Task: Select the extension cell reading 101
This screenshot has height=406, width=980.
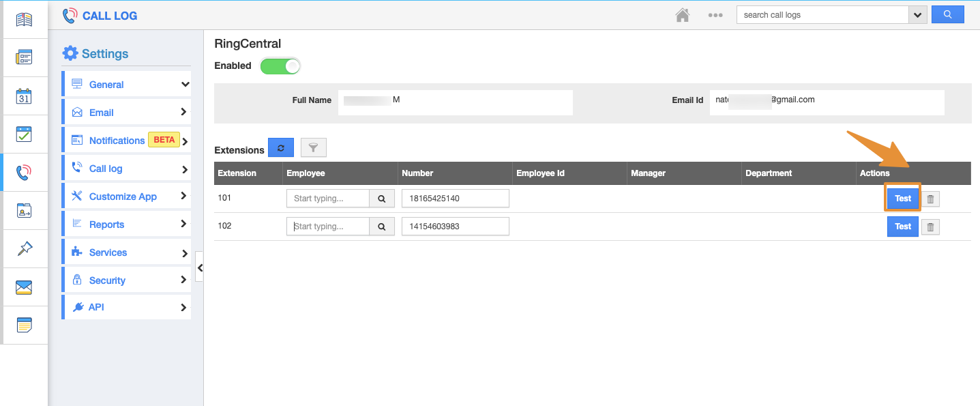Action: (x=224, y=198)
